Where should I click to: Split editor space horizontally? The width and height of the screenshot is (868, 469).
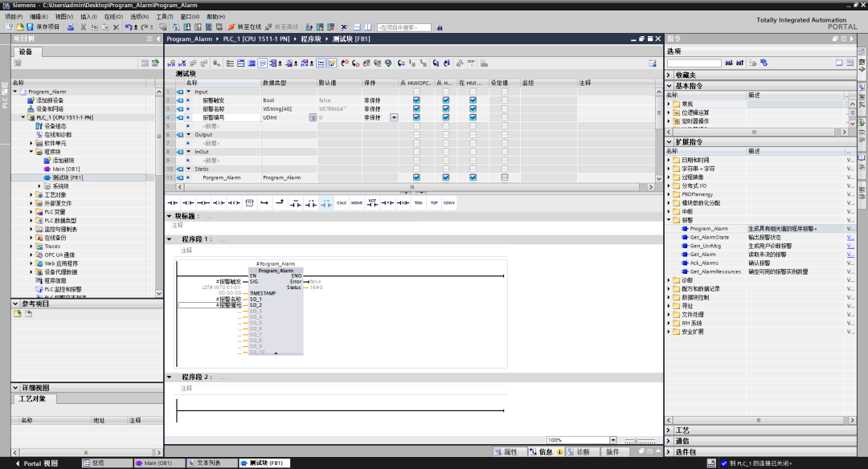coord(357,27)
